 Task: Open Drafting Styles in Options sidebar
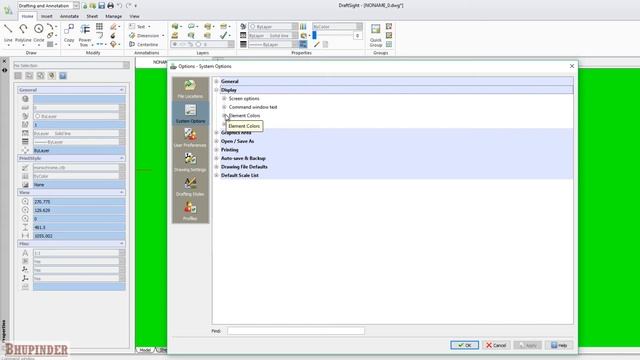[190, 187]
